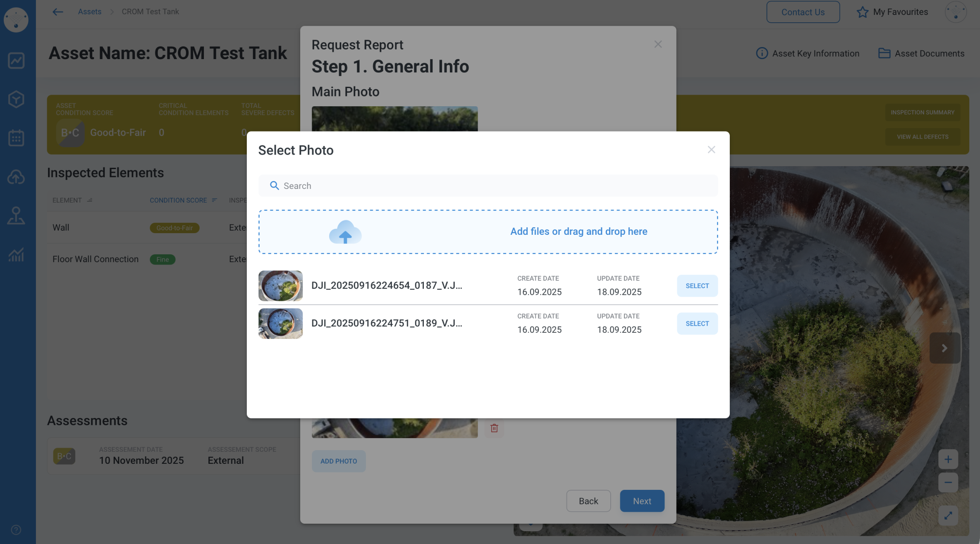Click the red trash delete photo icon
The image size is (980, 544).
click(494, 428)
